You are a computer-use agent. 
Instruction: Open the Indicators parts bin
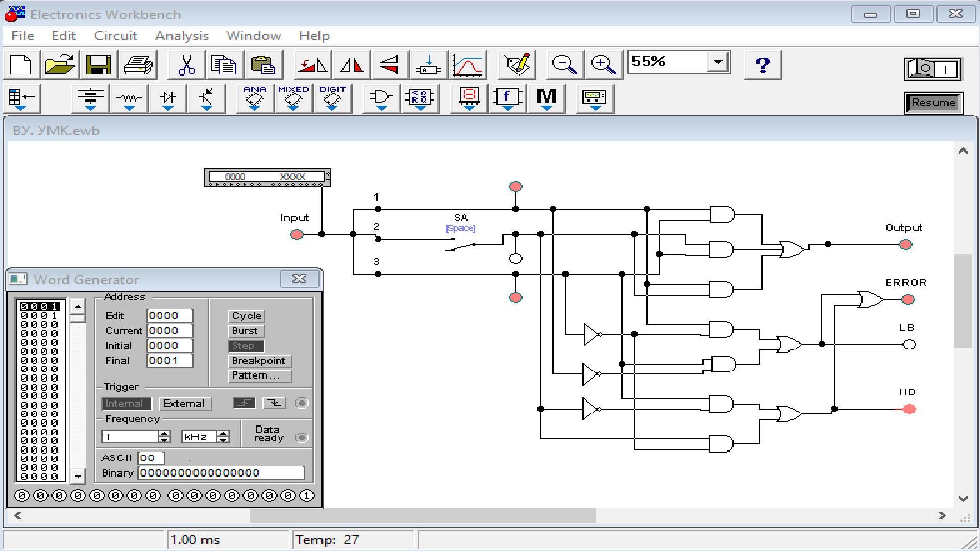pyautogui.click(x=469, y=98)
